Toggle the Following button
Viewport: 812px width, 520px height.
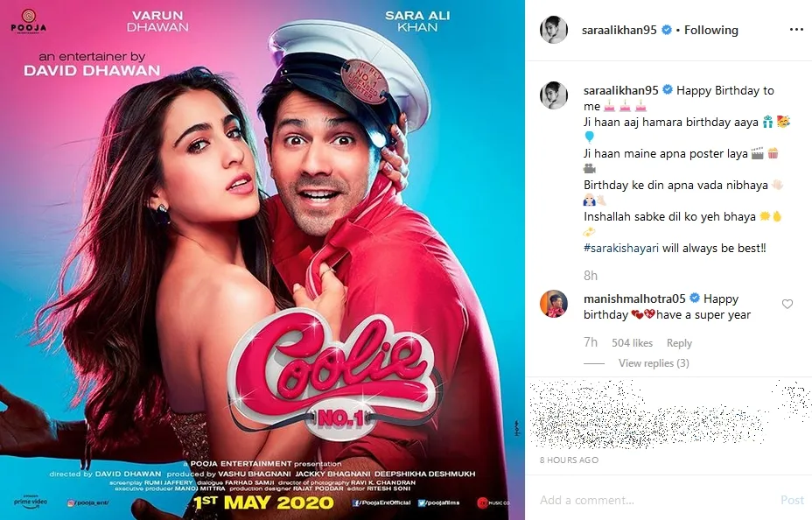click(x=711, y=30)
